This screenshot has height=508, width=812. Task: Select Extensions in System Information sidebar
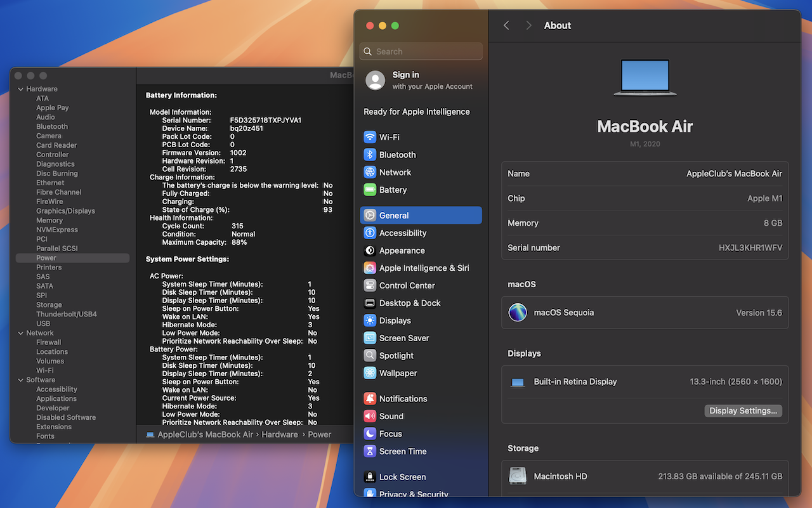(x=54, y=427)
